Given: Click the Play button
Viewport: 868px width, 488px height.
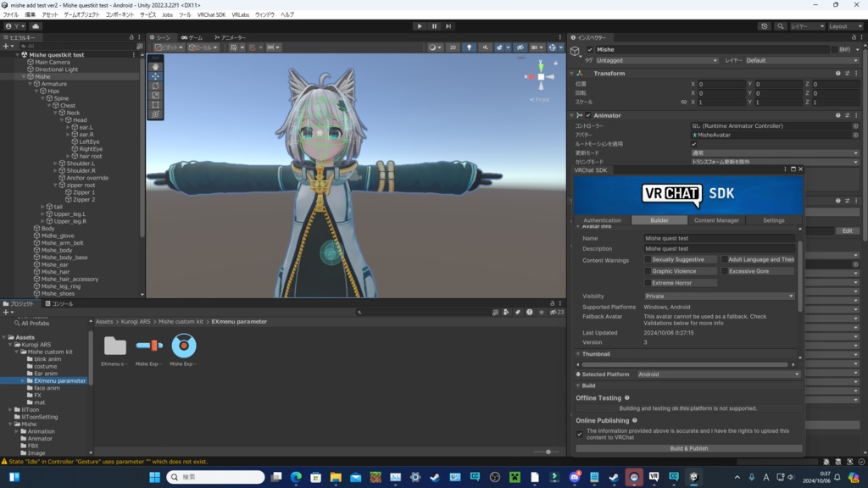Looking at the screenshot, I should [419, 26].
